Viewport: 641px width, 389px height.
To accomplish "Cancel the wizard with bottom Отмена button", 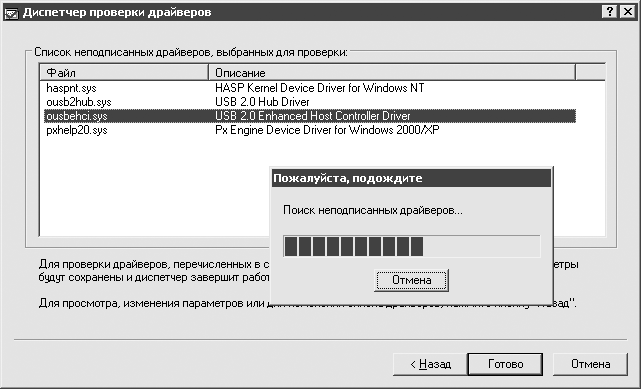I will (590, 364).
